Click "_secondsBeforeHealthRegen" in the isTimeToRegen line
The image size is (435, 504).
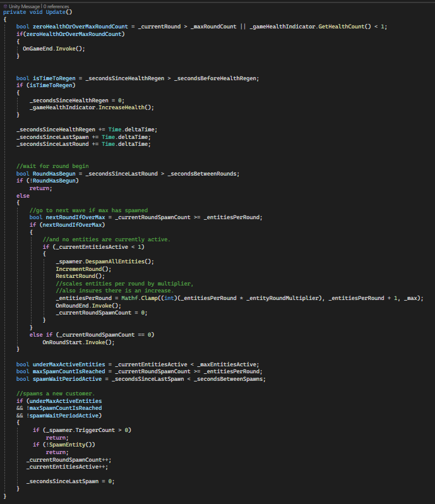[x=215, y=78]
